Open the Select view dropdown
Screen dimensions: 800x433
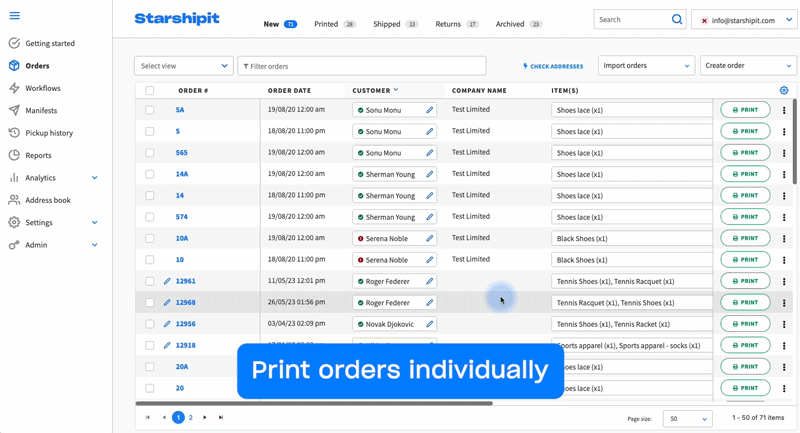pos(183,66)
